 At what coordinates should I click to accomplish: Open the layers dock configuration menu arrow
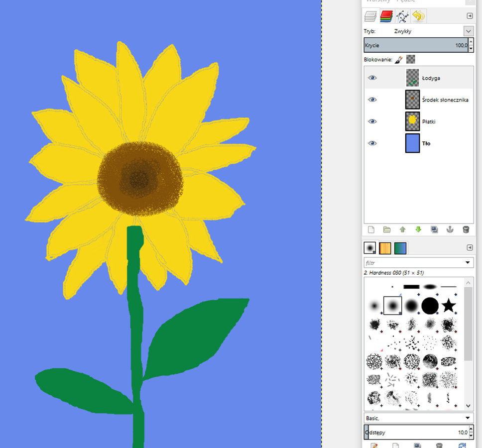pos(470,15)
